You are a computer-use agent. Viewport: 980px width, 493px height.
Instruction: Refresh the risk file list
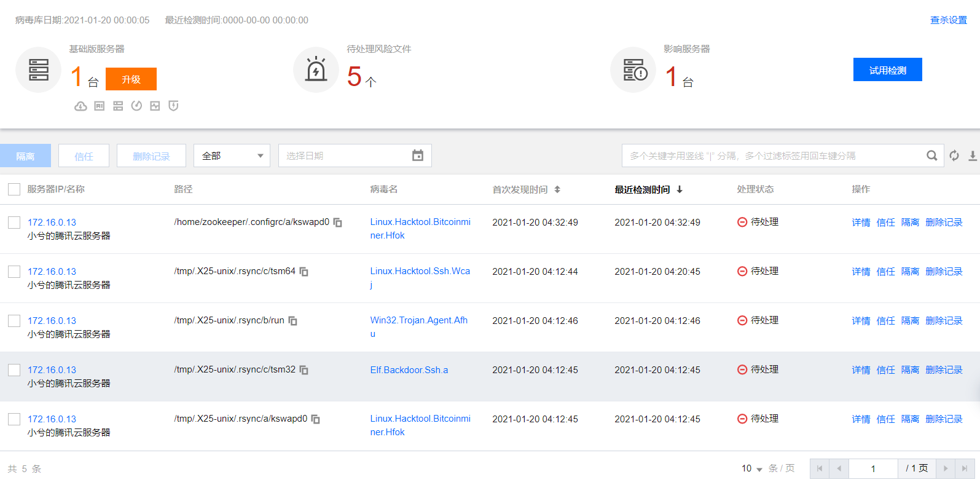tap(954, 156)
